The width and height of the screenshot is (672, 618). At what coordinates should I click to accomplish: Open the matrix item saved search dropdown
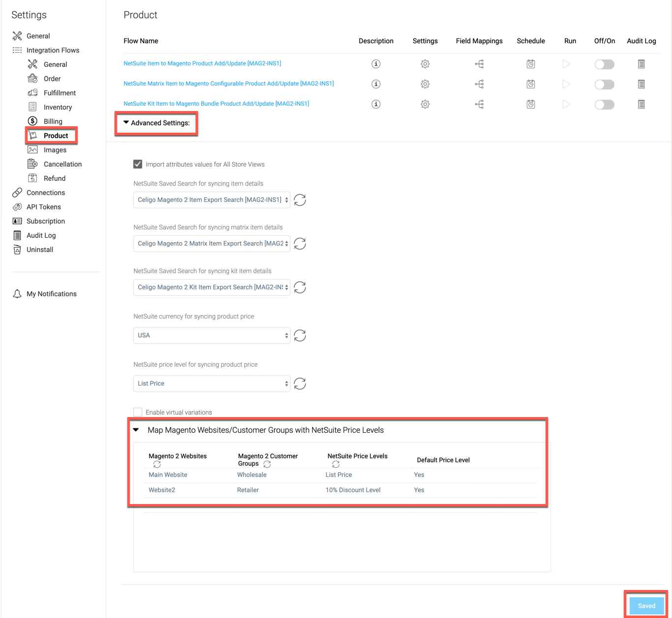212,244
